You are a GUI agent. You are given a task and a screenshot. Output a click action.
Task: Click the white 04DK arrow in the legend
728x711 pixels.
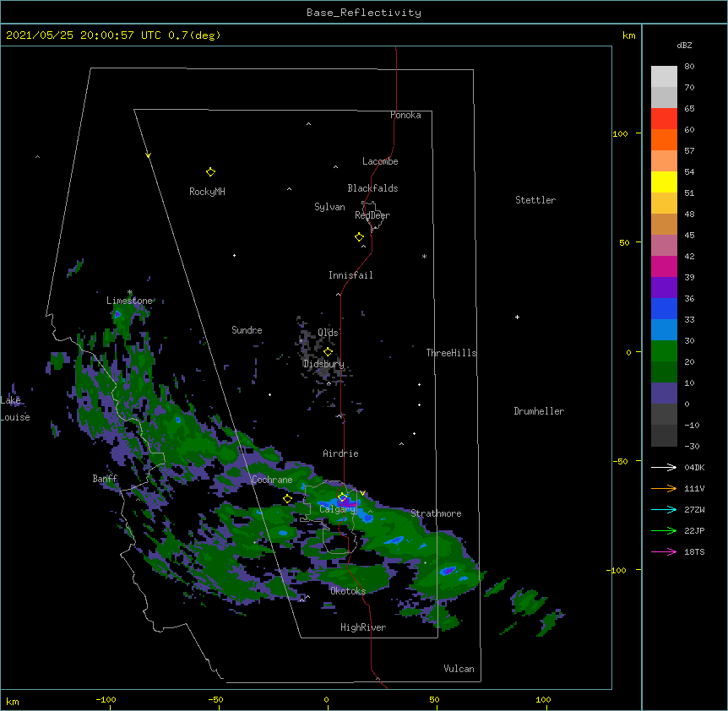pos(664,467)
